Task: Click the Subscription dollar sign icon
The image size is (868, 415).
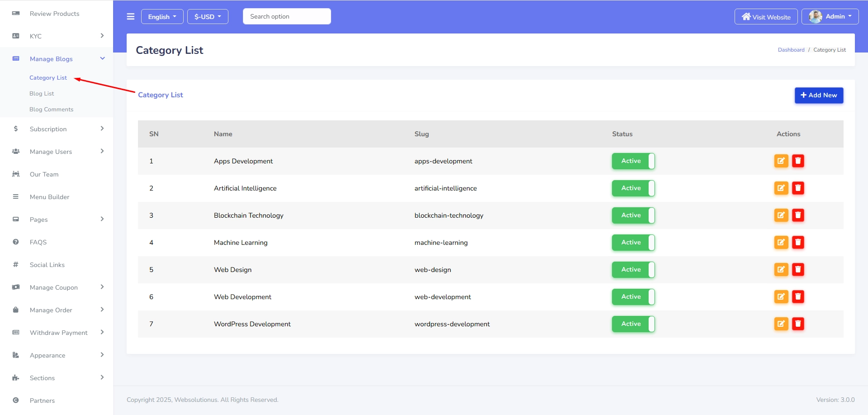Action: [x=16, y=129]
